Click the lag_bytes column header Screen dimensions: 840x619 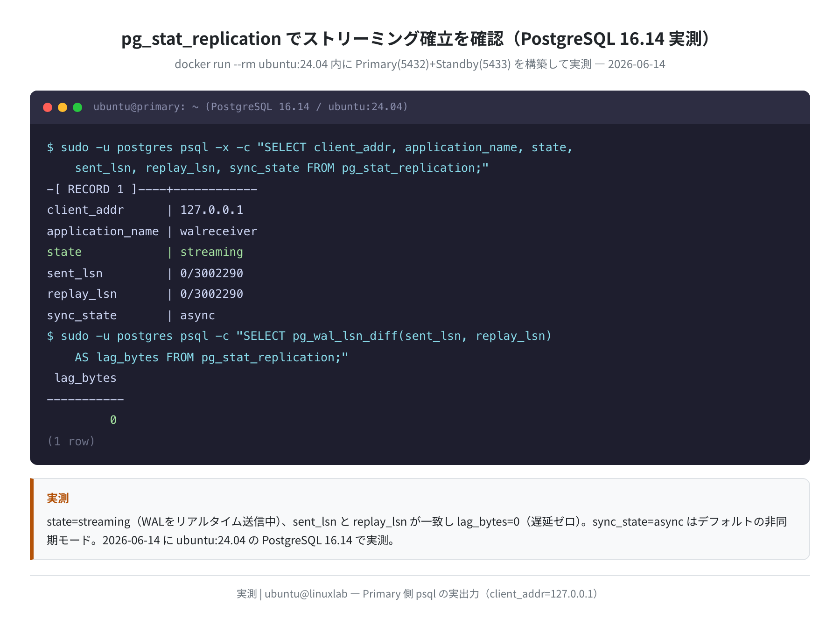pyautogui.click(x=85, y=378)
